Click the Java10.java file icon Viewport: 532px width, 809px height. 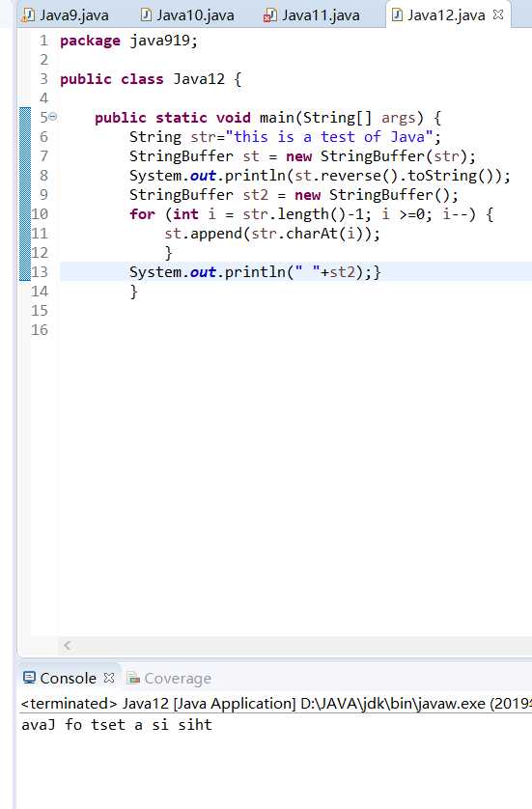point(146,14)
